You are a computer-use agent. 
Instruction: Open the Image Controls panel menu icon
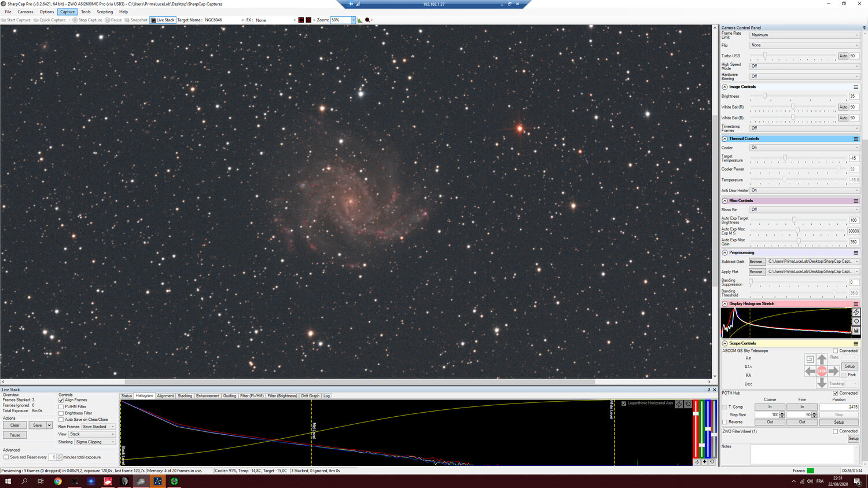point(856,87)
